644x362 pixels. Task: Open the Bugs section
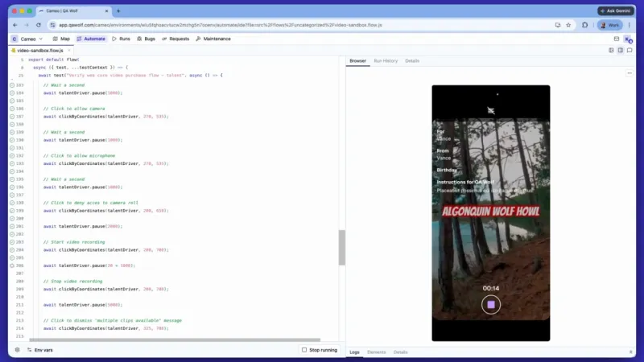tap(147, 39)
